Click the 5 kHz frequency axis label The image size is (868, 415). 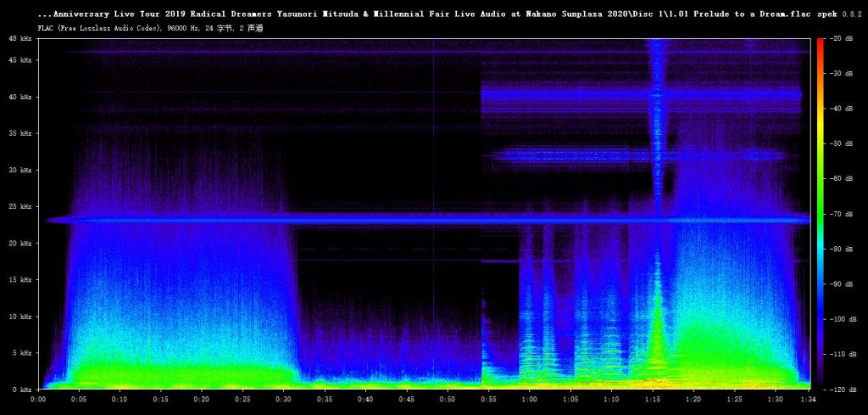coord(21,353)
